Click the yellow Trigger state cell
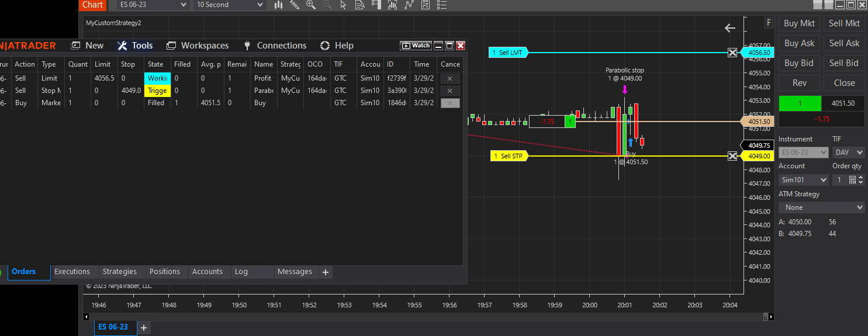The height and width of the screenshot is (336, 868). click(x=157, y=91)
